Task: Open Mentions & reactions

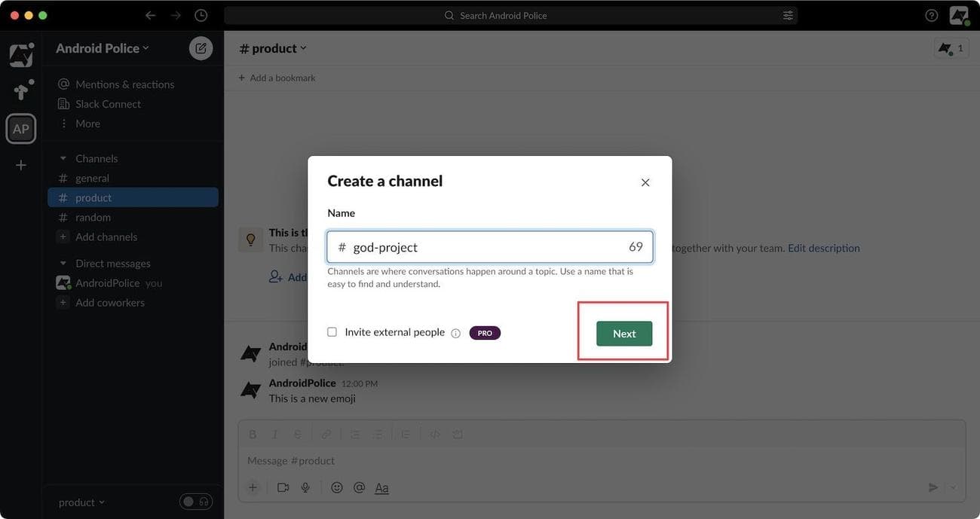Action: (124, 84)
